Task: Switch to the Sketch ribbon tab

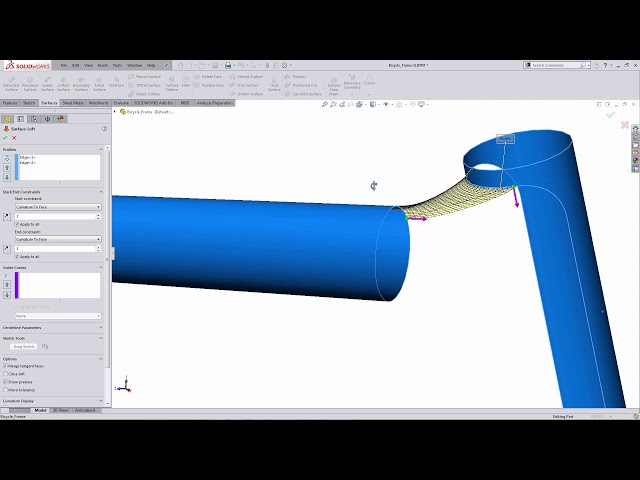Action: click(x=29, y=103)
